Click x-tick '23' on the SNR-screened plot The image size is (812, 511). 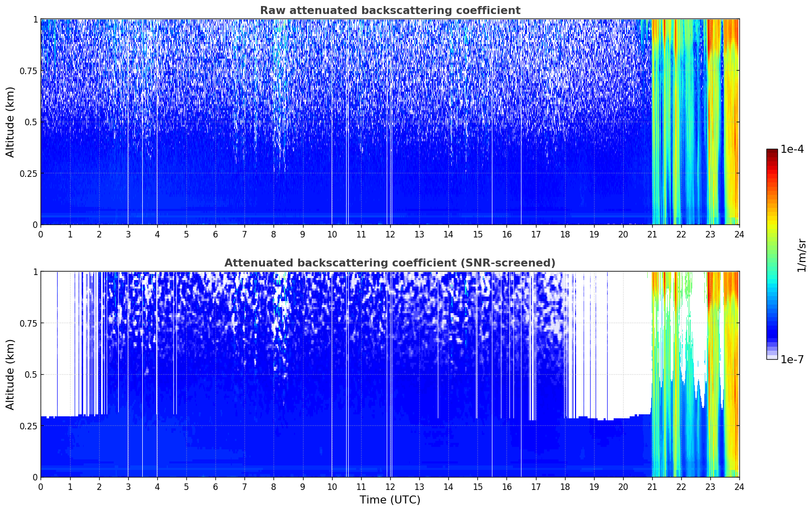click(710, 486)
